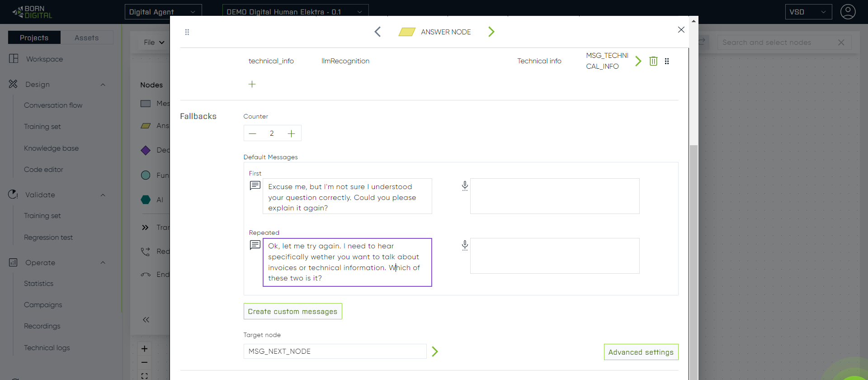The width and height of the screenshot is (868, 380).
Task: Click Create custom messages button
Action: [x=292, y=311]
